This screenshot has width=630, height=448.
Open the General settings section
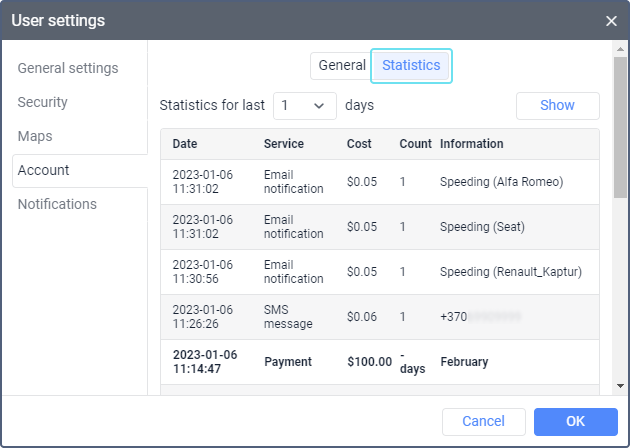tap(68, 68)
